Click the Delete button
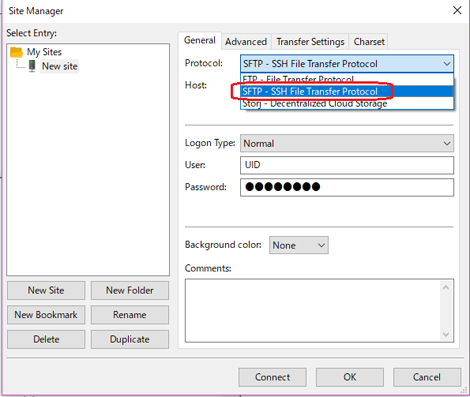The height and width of the screenshot is (397, 470). pos(46,339)
